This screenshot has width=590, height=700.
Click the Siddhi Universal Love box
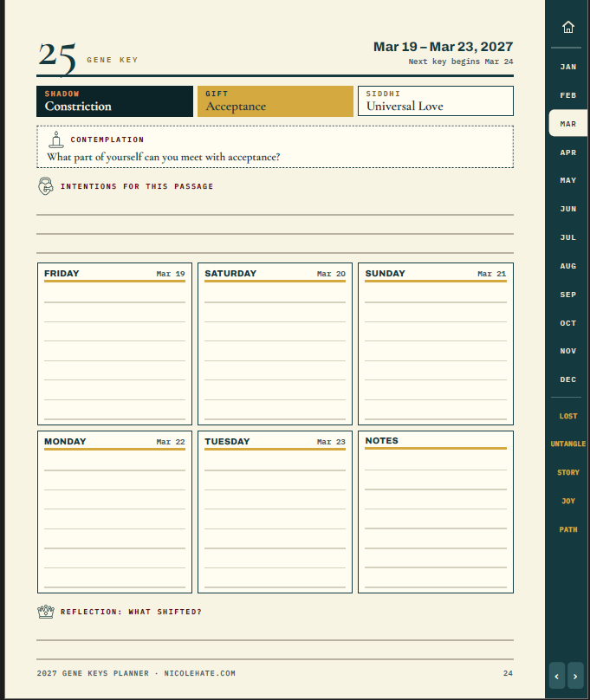(436, 100)
